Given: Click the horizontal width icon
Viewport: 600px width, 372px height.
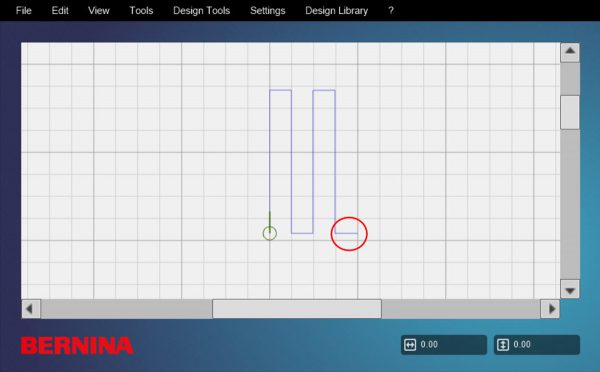Looking at the screenshot, I should tap(410, 345).
